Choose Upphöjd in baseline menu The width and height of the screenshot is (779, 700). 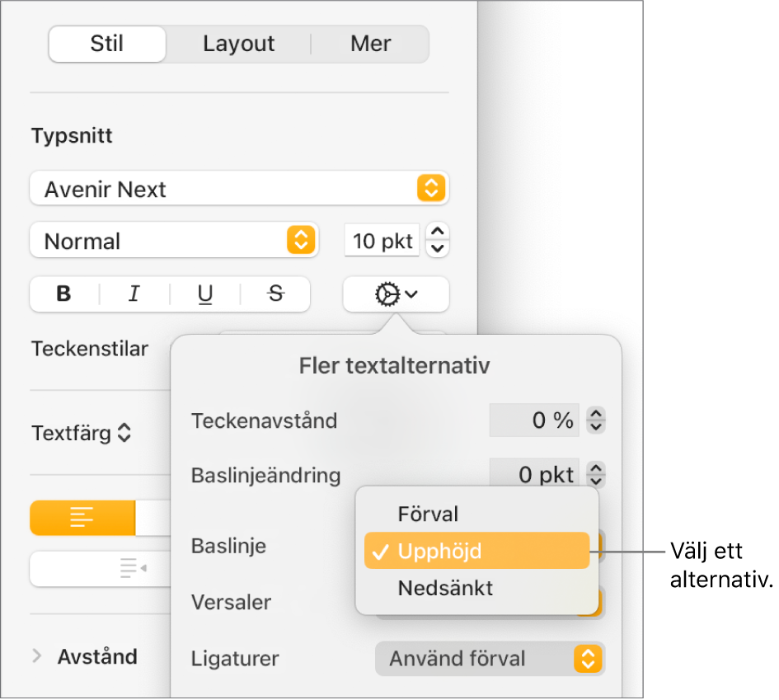tap(477, 551)
